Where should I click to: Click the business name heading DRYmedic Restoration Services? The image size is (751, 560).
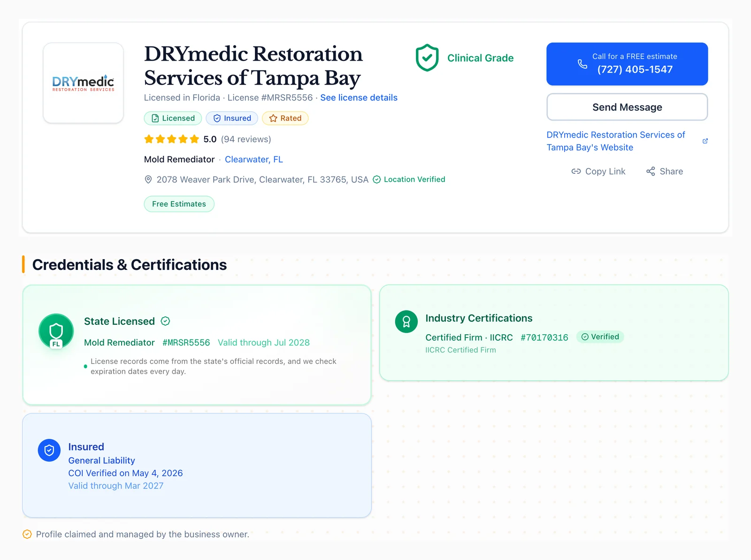coord(253,66)
